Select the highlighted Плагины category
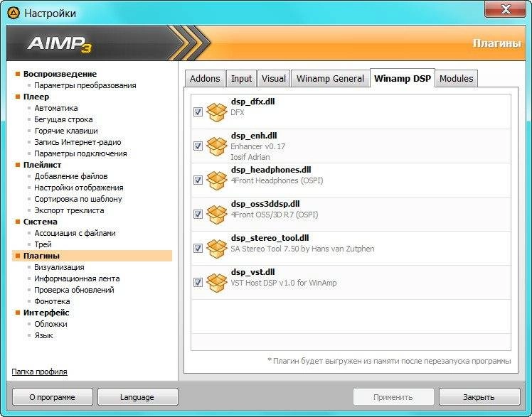 (x=92, y=256)
